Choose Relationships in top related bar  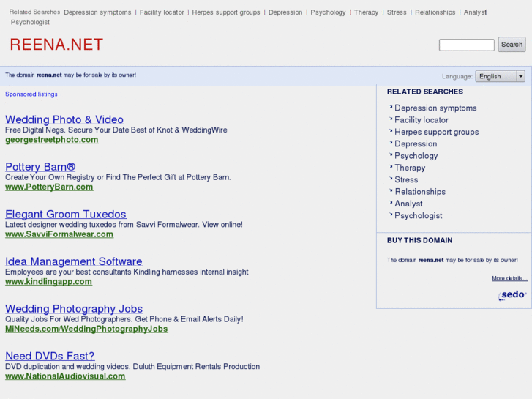(435, 12)
